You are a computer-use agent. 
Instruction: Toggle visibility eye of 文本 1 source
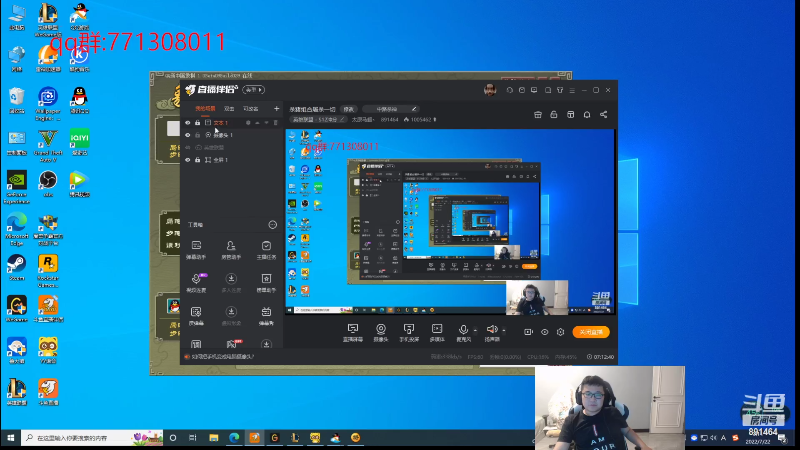click(x=188, y=123)
